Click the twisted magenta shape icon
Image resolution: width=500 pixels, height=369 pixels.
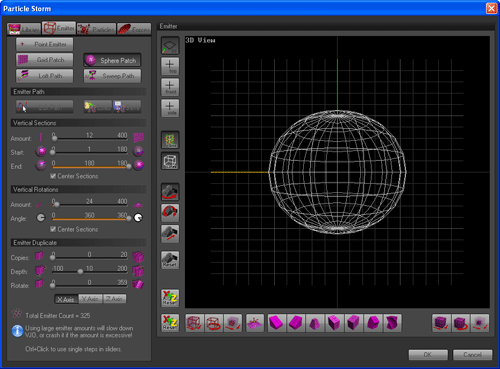click(x=392, y=323)
